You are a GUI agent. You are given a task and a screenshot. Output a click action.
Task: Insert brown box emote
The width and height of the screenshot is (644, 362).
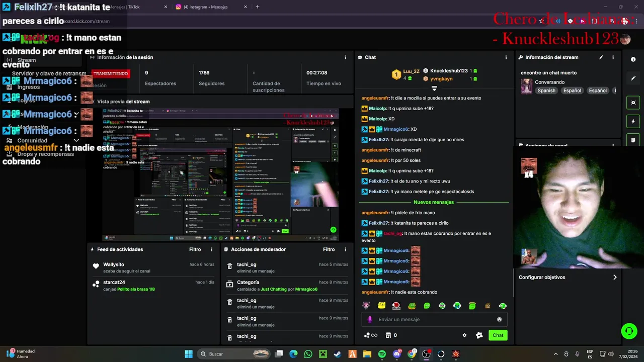487,306
